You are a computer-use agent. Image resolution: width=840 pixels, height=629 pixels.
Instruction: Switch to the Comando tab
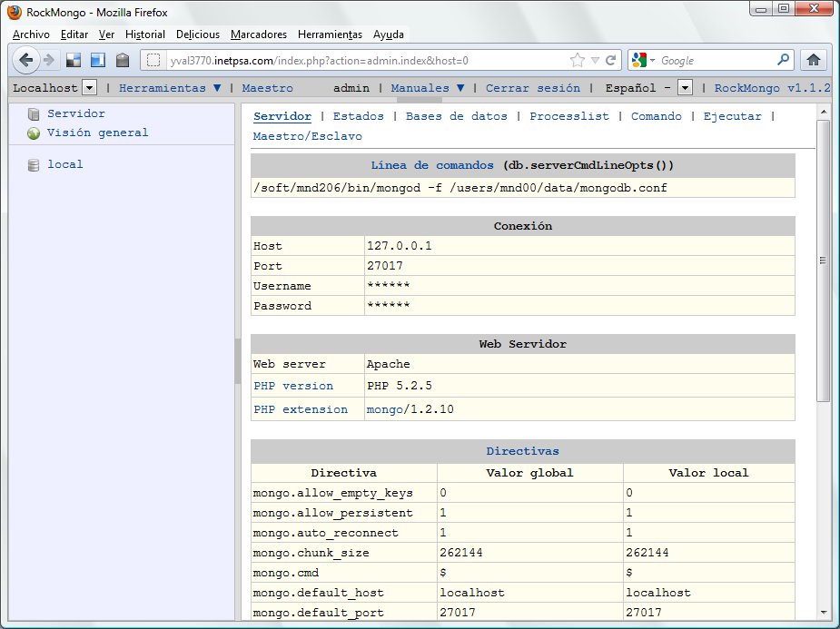(657, 116)
